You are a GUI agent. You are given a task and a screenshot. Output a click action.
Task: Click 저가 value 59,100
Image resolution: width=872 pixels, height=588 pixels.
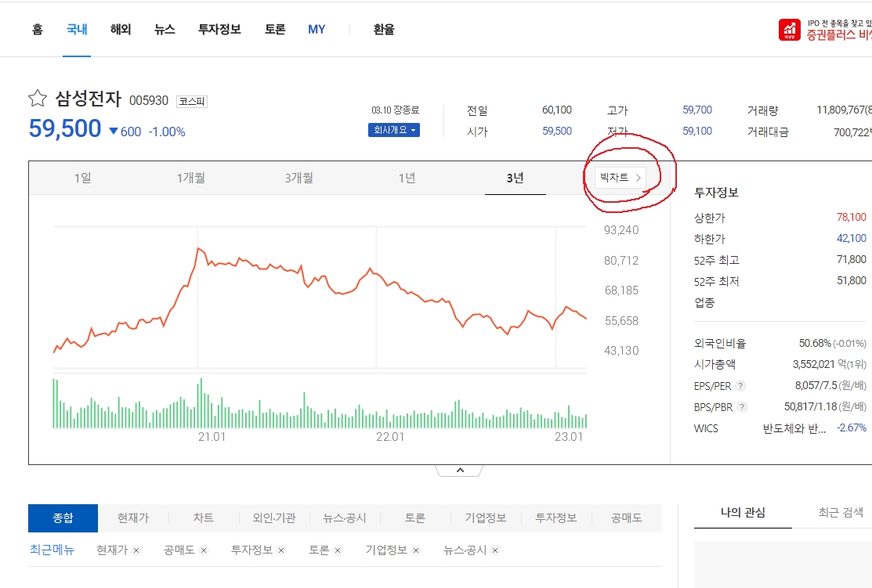pos(697,132)
